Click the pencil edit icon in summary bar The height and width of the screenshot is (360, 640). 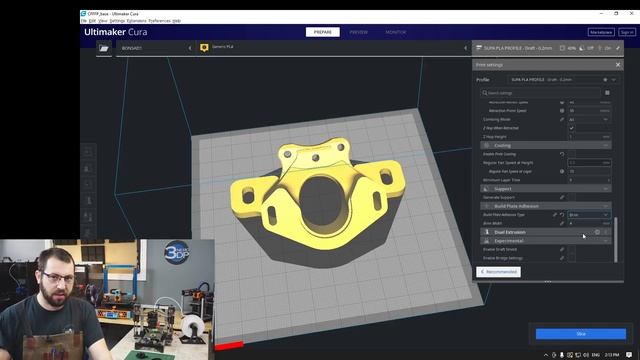(618, 48)
